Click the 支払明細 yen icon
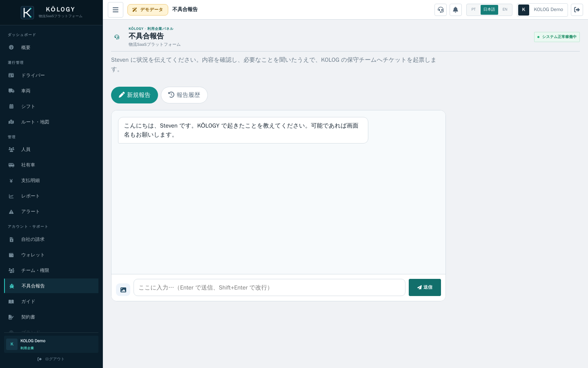Screen dimensions: 588x368 click(x=11, y=180)
